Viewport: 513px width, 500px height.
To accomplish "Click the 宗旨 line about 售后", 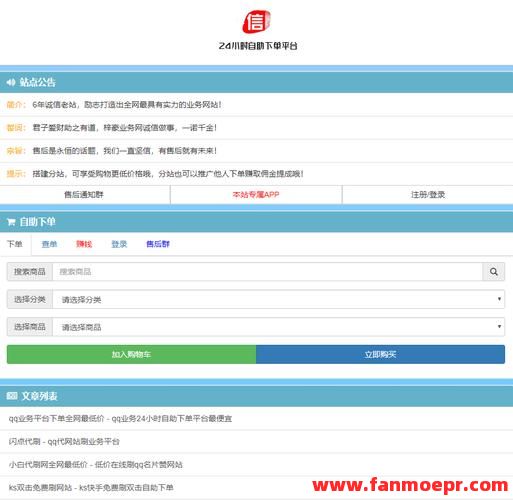I will [x=112, y=151].
